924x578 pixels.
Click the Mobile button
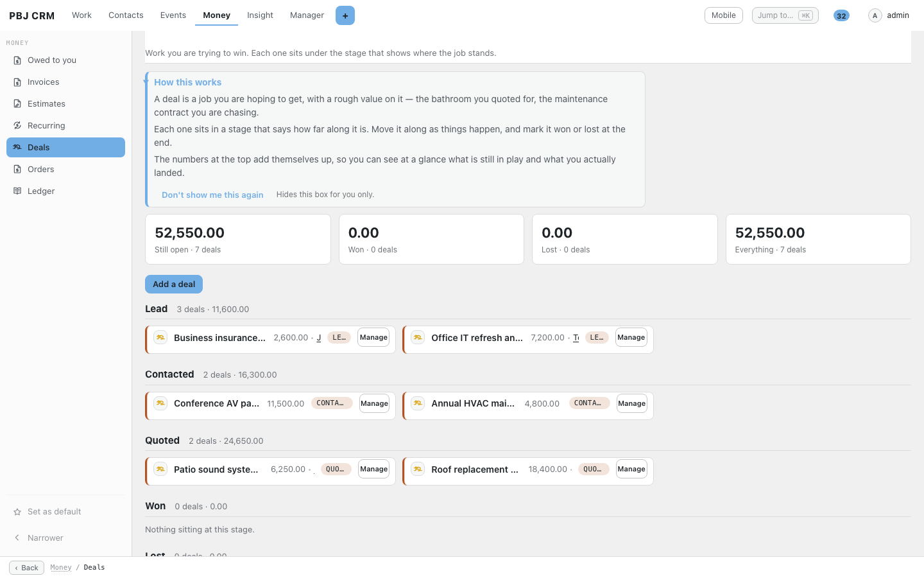(724, 15)
